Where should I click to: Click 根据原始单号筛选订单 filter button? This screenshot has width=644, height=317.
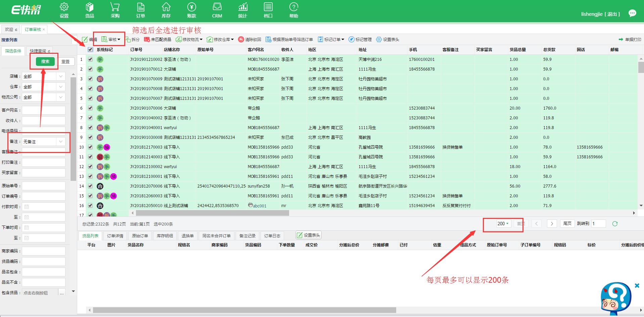(x=289, y=39)
